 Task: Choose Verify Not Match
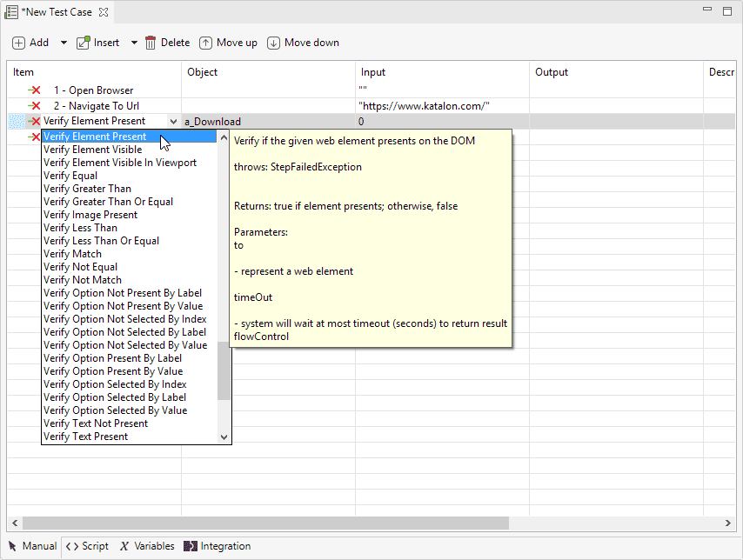(130, 280)
